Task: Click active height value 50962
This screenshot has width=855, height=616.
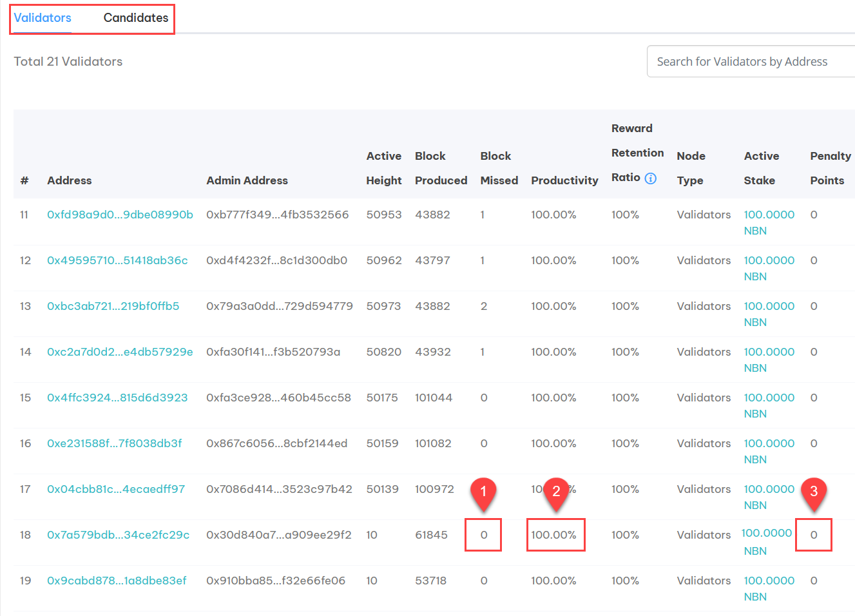Action: point(384,260)
